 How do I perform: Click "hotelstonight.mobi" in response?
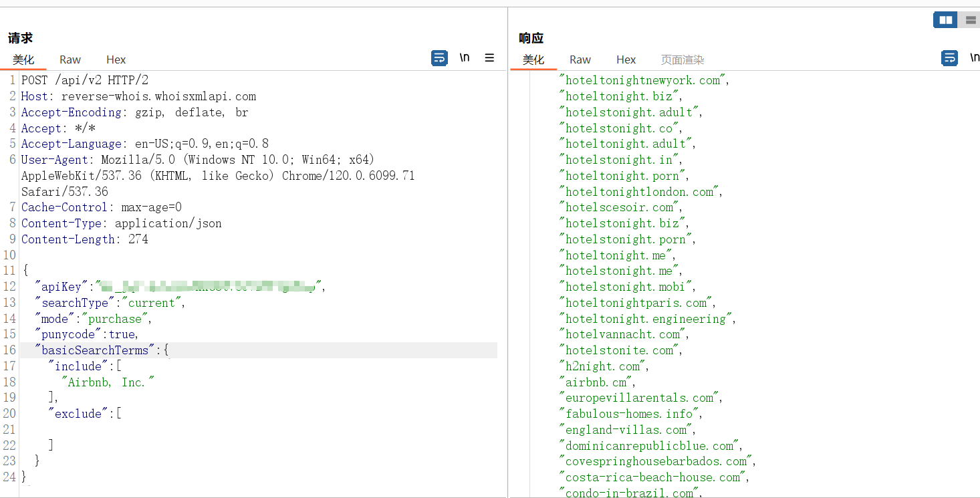626,287
